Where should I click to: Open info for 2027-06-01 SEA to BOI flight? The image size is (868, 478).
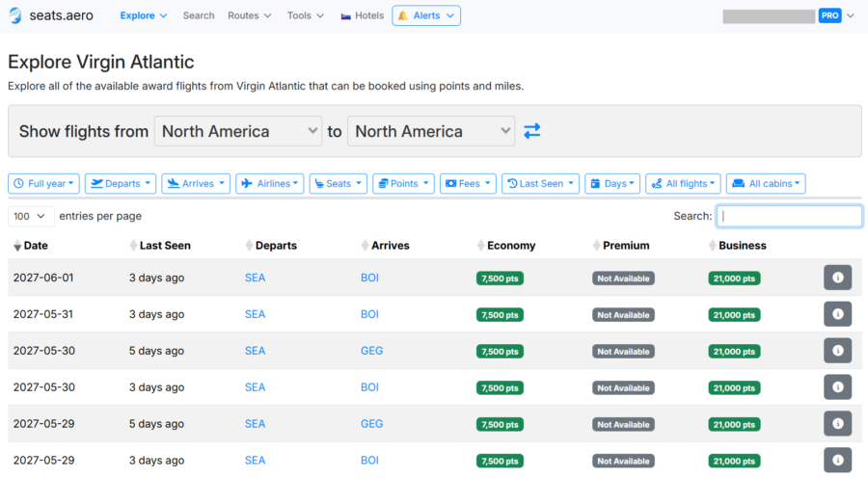[837, 278]
